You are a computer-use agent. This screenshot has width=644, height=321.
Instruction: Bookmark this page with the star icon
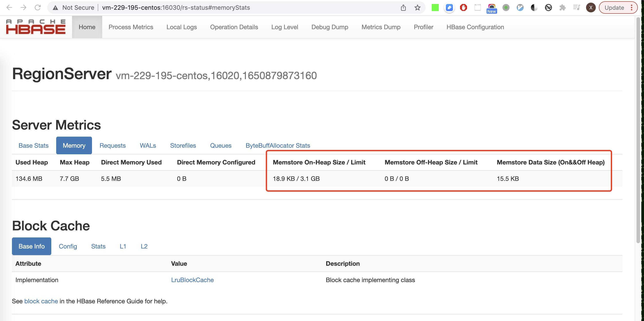click(417, 8)
